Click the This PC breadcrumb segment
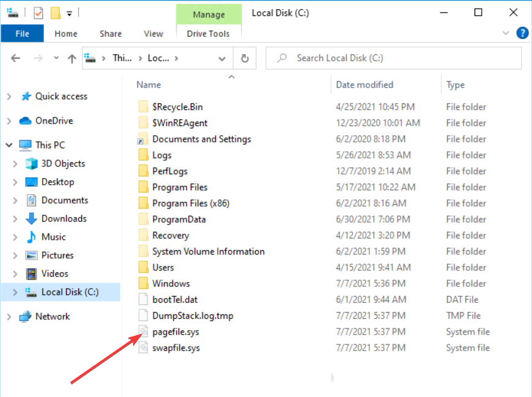 pyautogui.click(x=122, y=58)
